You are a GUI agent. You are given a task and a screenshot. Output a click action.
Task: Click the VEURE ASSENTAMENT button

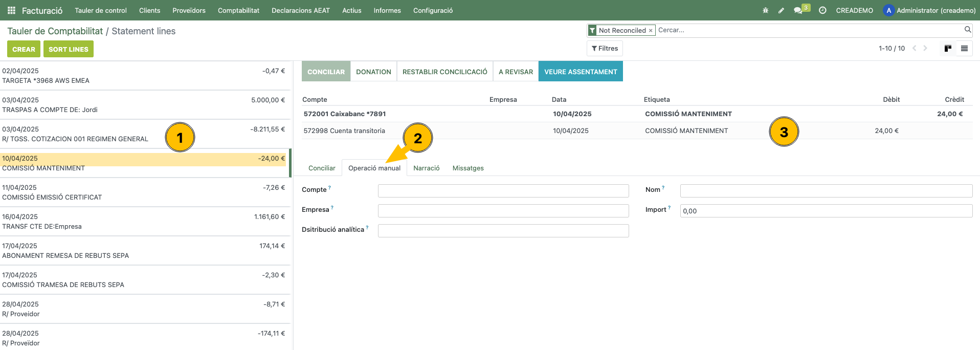pos(581,72)
